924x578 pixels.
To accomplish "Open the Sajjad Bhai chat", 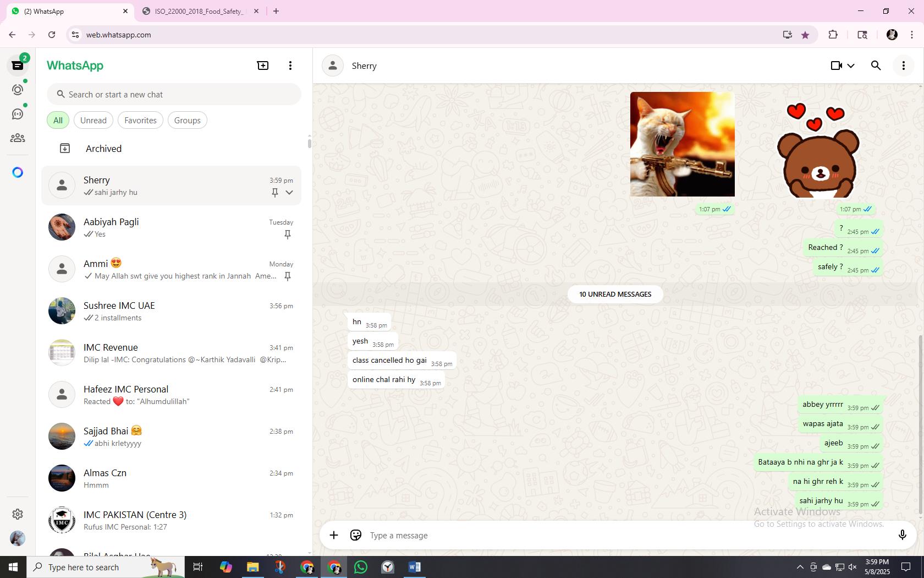I will pos(171,437).
